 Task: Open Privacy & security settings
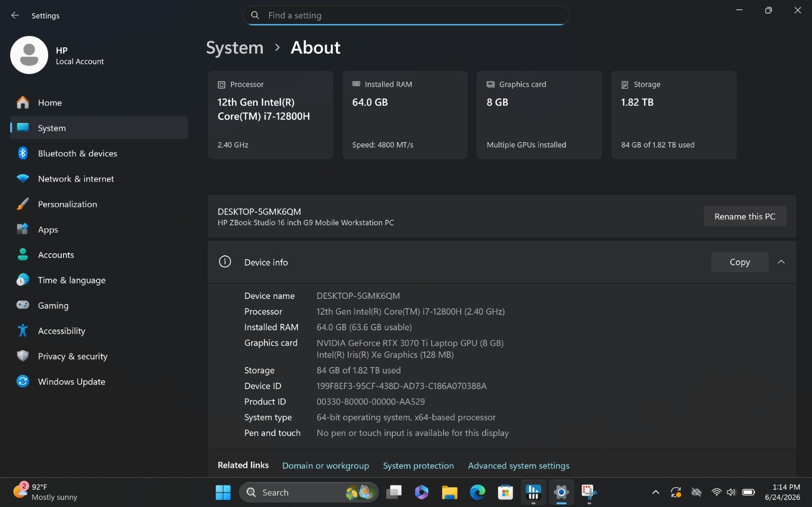tap(99, 356)
